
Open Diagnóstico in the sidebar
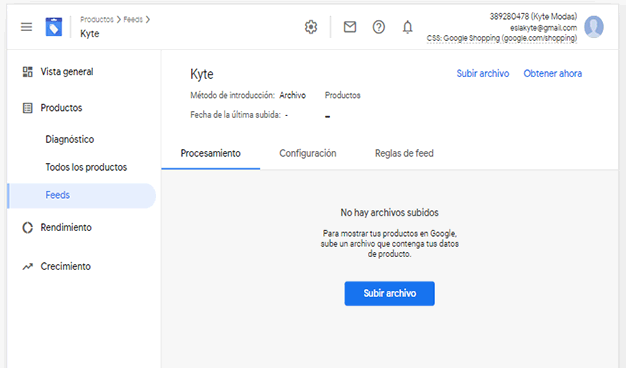(x=70, y=139)
